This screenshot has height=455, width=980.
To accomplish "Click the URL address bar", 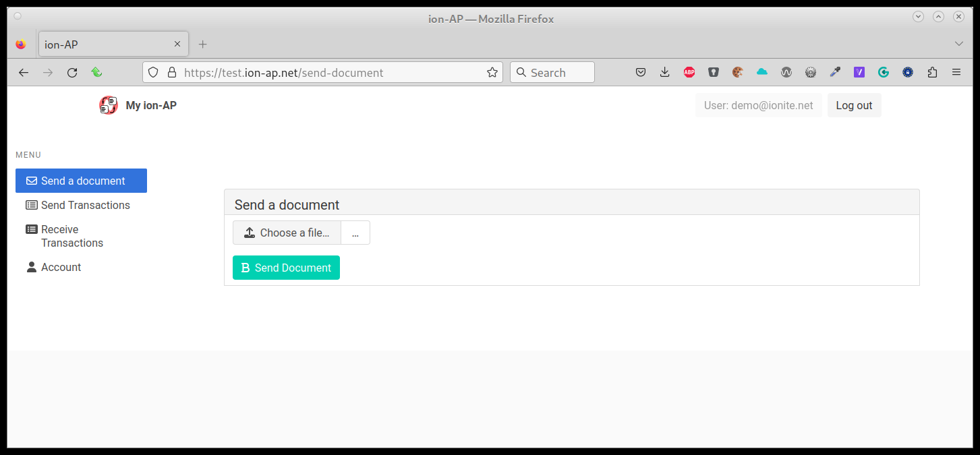I will [322, 72].
